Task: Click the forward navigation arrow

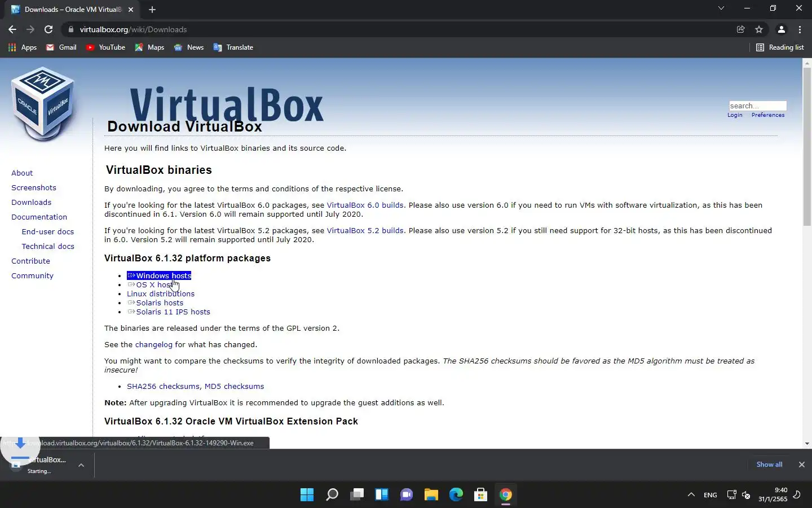Action: pos(30,29)
